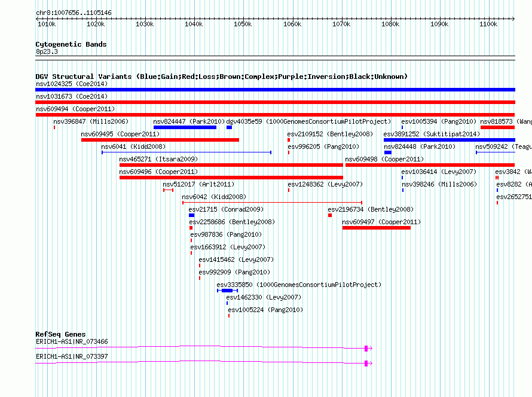Click the DGV Structural Variants track title
Image resolution: width=532 pixels, height=397 pixels.
[222, 77]
